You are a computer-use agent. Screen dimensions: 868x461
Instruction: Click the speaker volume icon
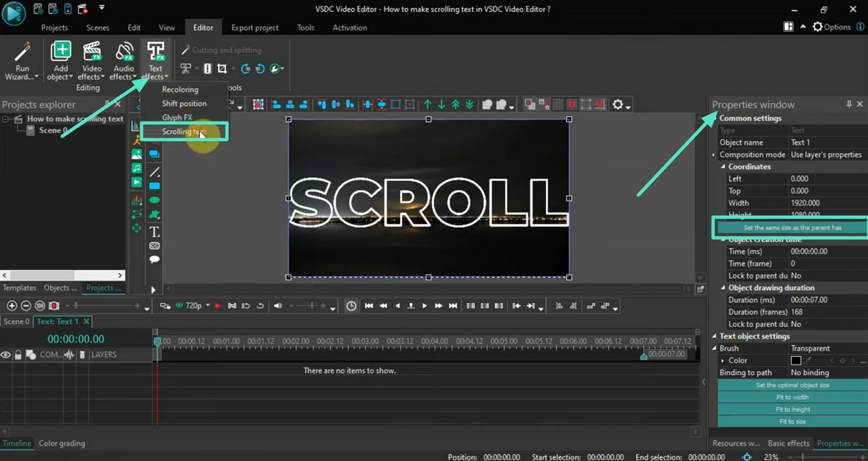(278, 306)
